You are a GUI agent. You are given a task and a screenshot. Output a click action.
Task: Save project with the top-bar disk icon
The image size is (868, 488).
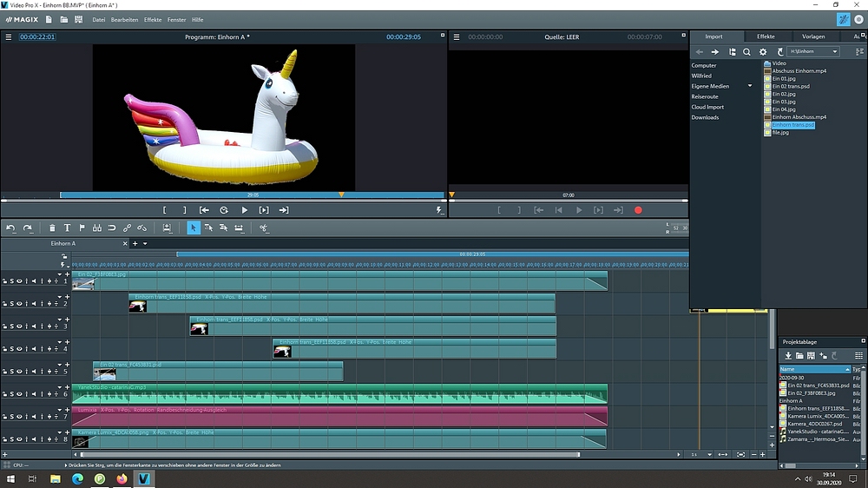coord(79,19)
